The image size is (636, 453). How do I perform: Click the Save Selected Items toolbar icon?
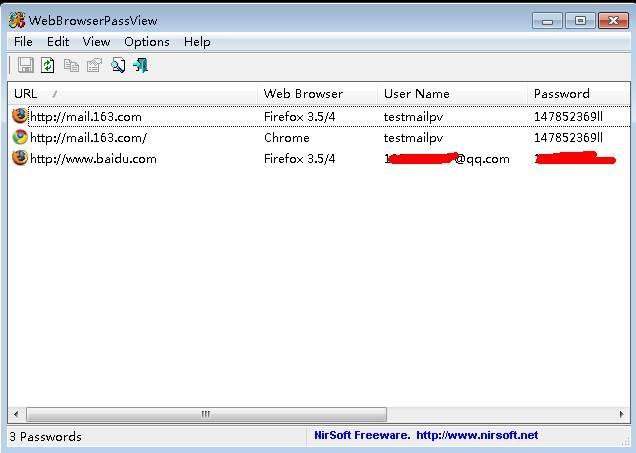tap(26, 65)
